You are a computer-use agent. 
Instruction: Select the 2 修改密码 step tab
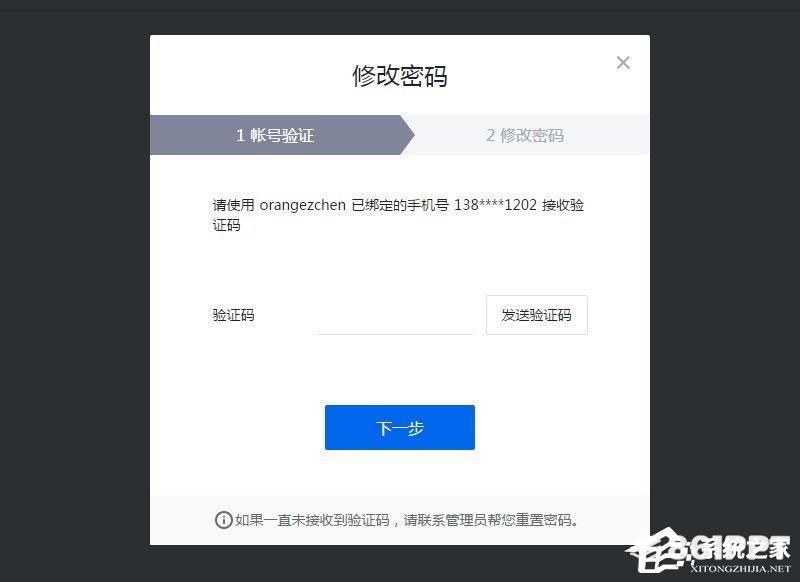pos(526,135)
